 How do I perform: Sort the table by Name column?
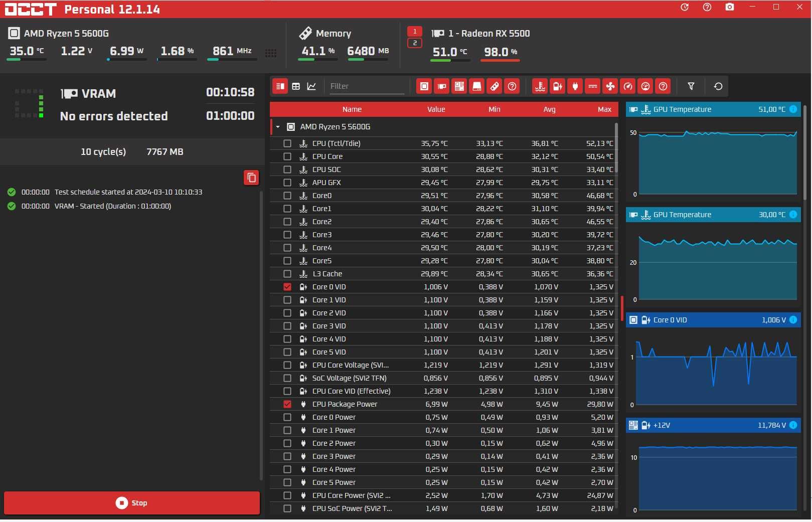tap(352, 109)
